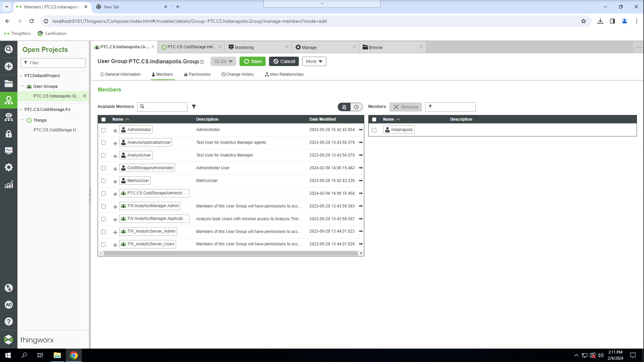Switch to the Monitoring editor tab
This screenshot has height=362, width=644.
pos(258,47)
